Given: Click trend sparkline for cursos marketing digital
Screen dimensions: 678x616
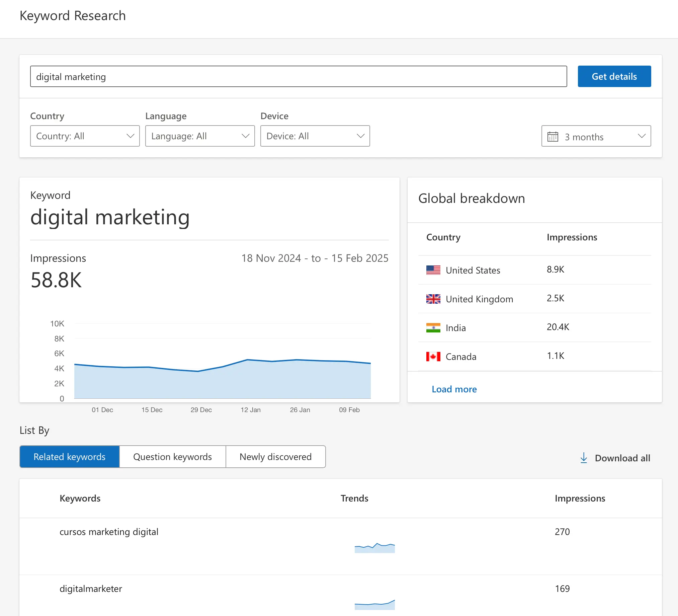Looking at the screenshot, I should (374, 548).
